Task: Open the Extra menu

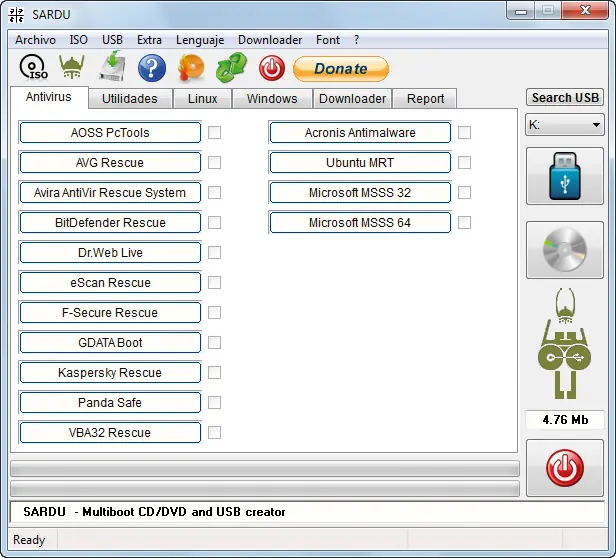Action: click(x=149, y=40)
